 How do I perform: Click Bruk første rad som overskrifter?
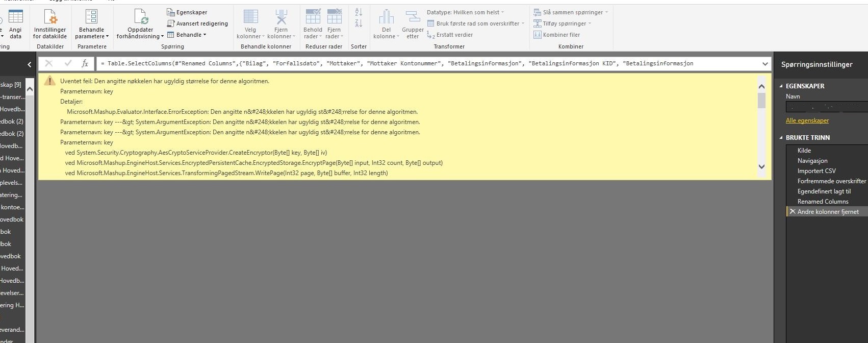[x=475, y=23]
